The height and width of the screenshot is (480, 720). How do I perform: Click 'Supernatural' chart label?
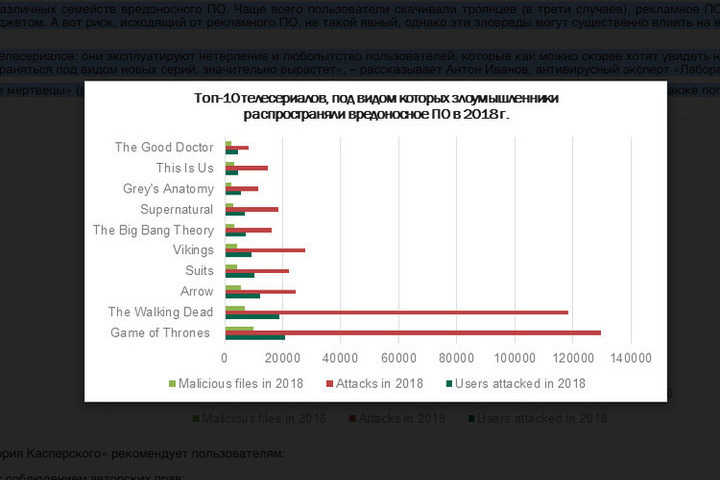point(176,209)
